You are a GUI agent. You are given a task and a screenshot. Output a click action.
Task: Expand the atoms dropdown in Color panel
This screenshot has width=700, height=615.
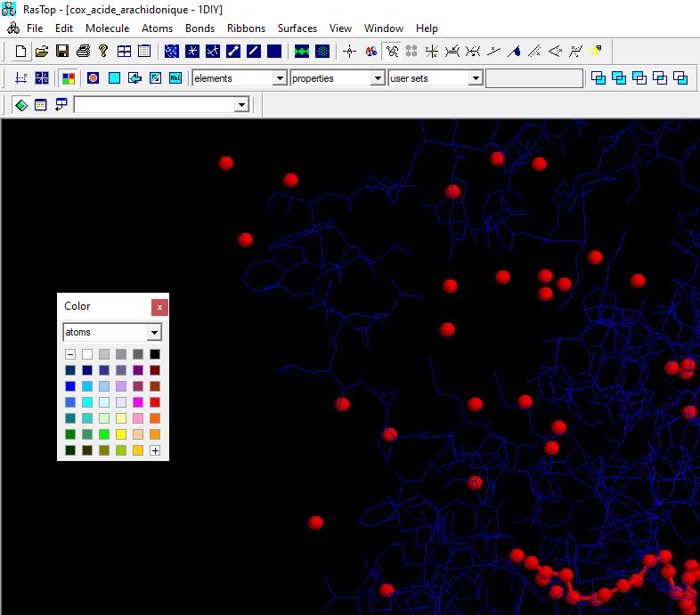point(154,333)
